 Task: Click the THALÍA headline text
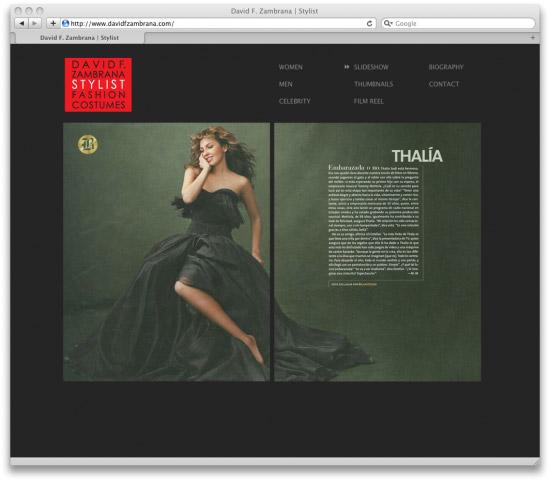pyautogui.click(x=417, y=156)
